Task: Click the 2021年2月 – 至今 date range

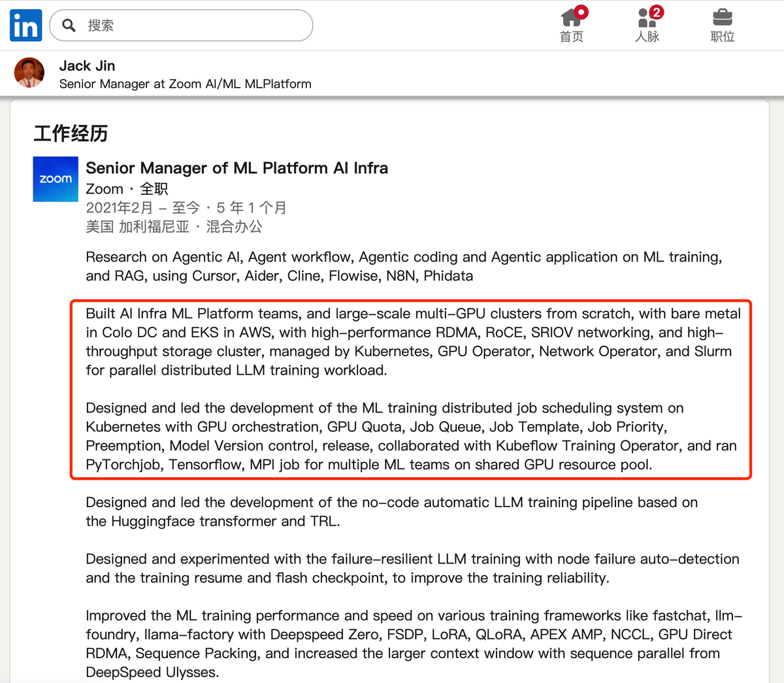Action: (142, 208)
